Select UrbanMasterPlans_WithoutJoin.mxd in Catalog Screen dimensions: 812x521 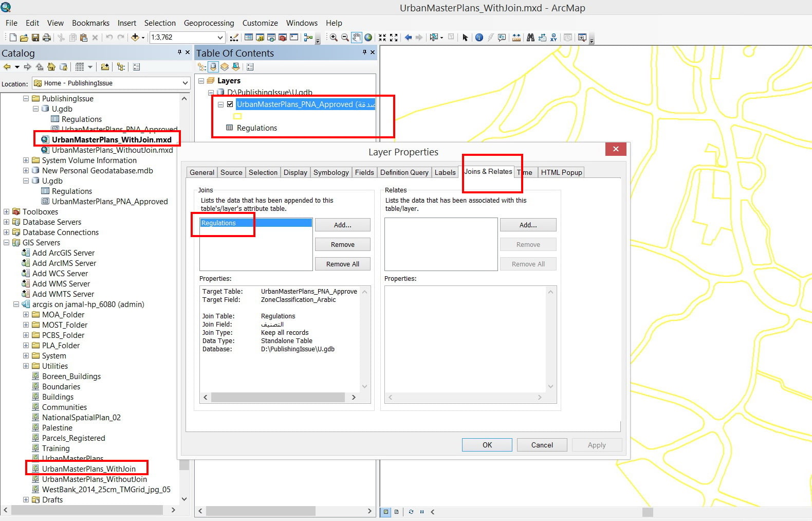(112, 150)
